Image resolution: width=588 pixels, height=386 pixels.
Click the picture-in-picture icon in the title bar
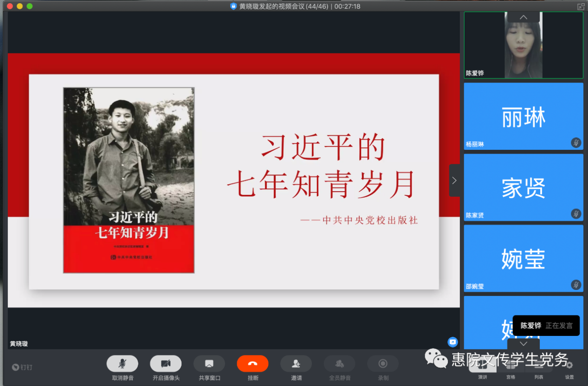point(581,6)
